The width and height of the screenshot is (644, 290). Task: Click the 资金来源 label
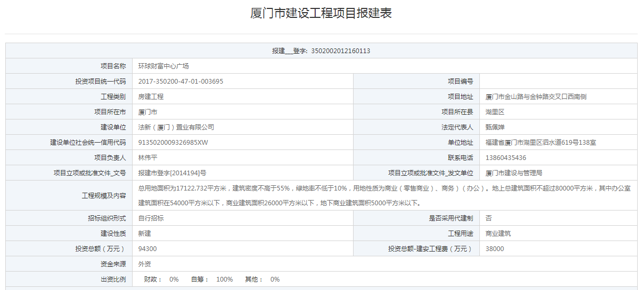(x=113, y=264)
